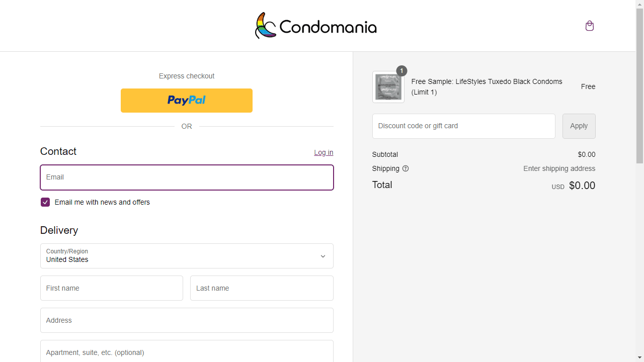Image resolution: width=644 pixels, height=362 pixels.
Task: Open the shipping info question mark icon
Action: pos(406,168)
